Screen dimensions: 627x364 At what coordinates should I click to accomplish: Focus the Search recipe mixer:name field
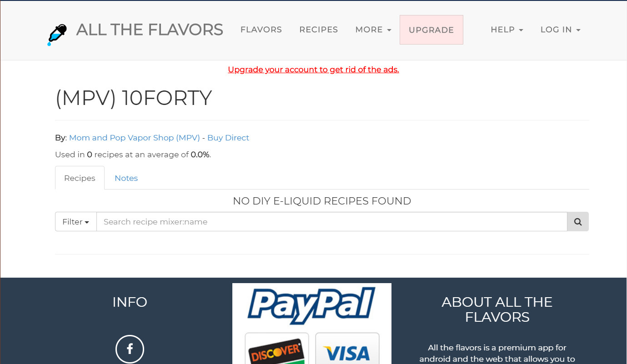[331, 222]
